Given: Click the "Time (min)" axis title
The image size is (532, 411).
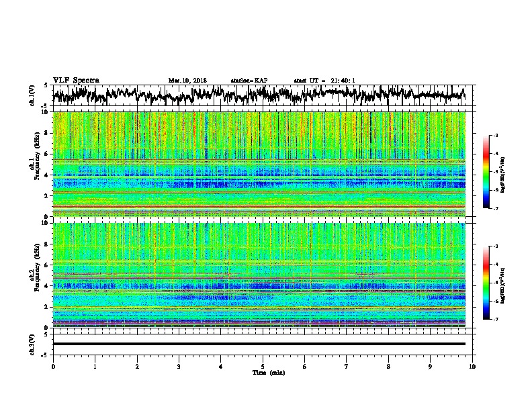Looking at the screenshot, I should 269,373.
